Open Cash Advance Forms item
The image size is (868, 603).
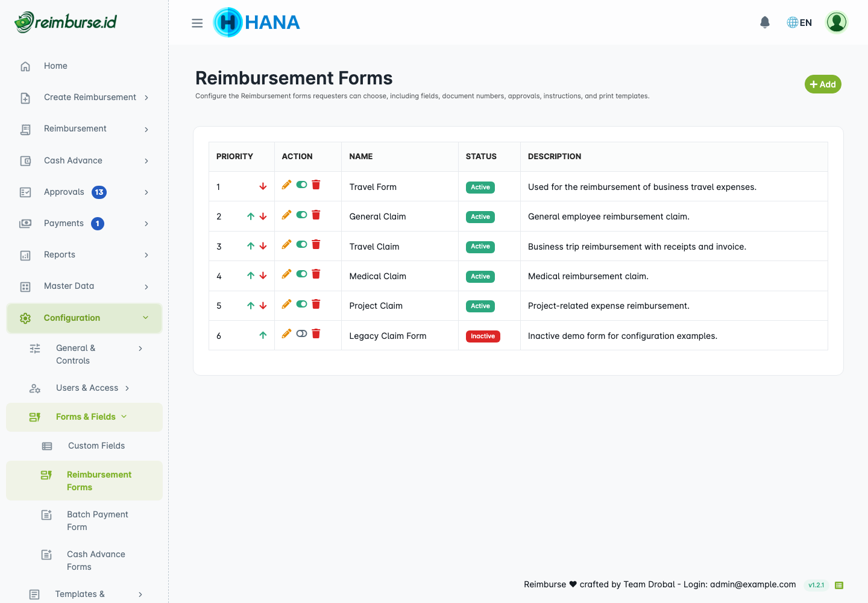point(84,560)
